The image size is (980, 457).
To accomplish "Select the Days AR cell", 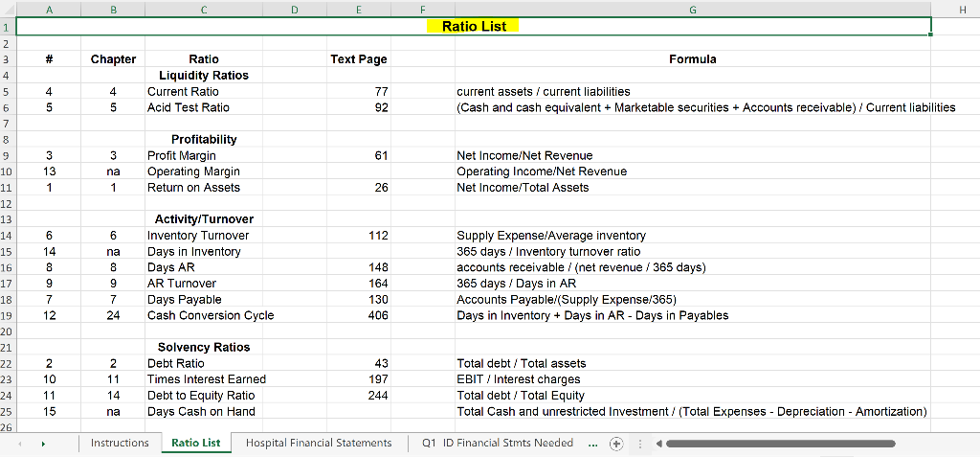I will point(203,267).
